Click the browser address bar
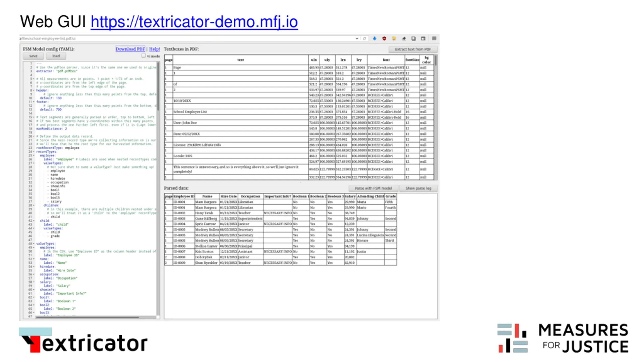The image size is (644, 362). (186, 38)
